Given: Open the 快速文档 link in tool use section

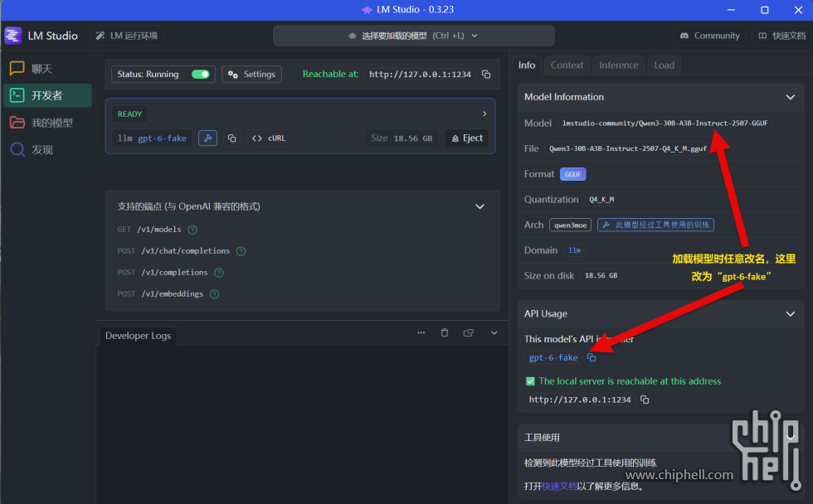Looking at the screenshot, I should click(x=559, y=487).
